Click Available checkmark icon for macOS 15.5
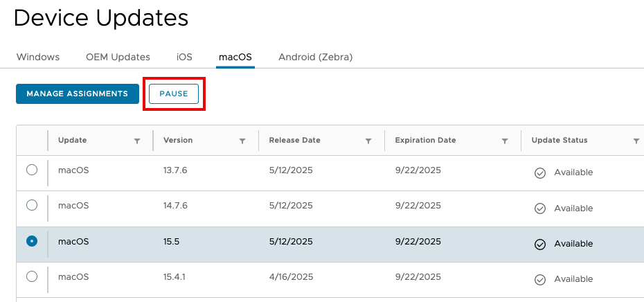The image size is (644, 302). [540, 244]
